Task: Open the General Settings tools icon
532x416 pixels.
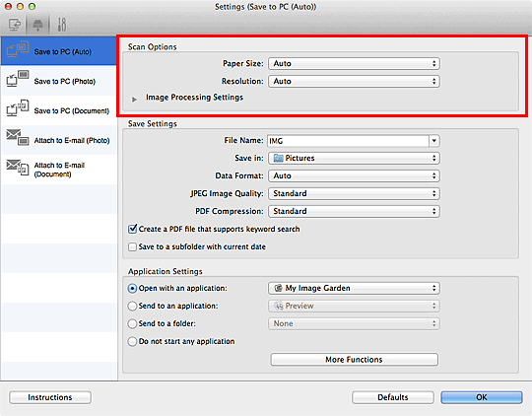Action: (62, 25)
